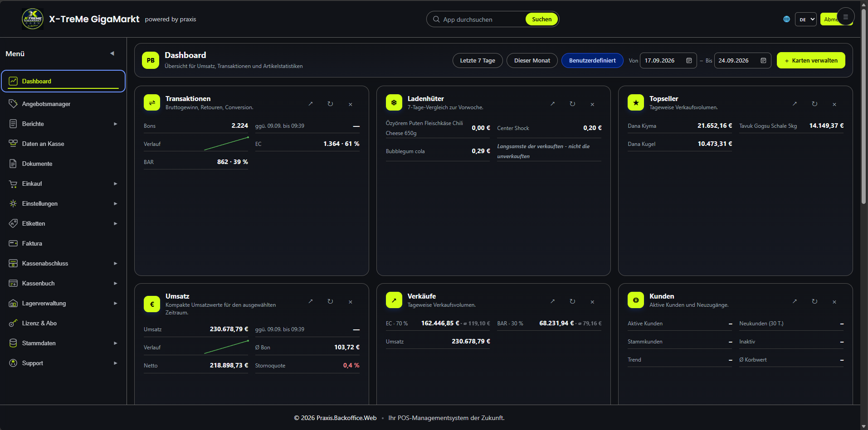Expand the Berichte submenu
This screenshot has width=868, height=430.
pyautogui.click(x=116, y=124)
